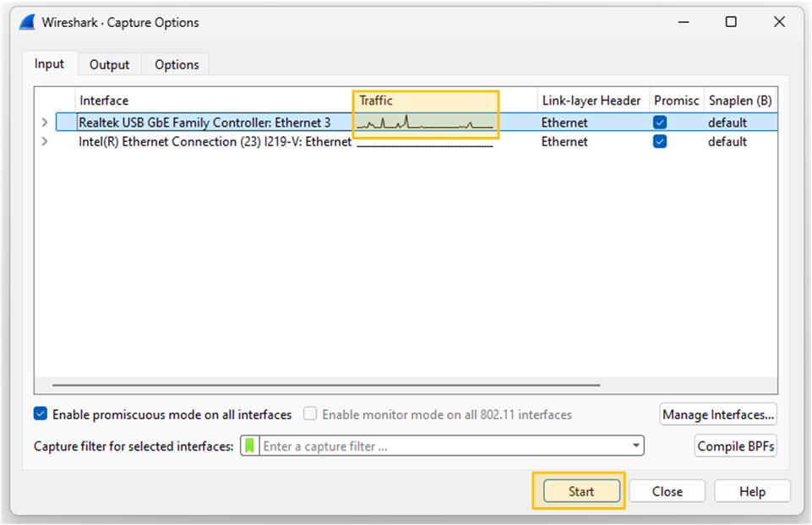Expand the Intel Ethernet Connection row

(44, 142)
